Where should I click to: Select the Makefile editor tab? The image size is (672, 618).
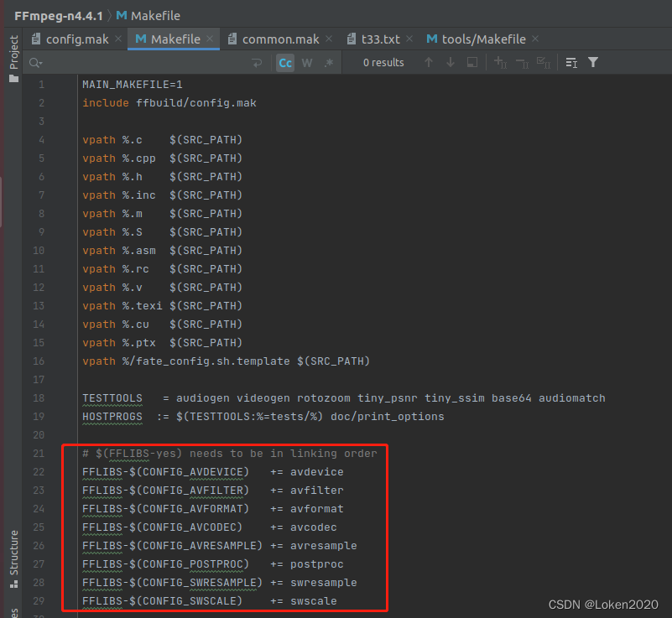coord(175,39)
